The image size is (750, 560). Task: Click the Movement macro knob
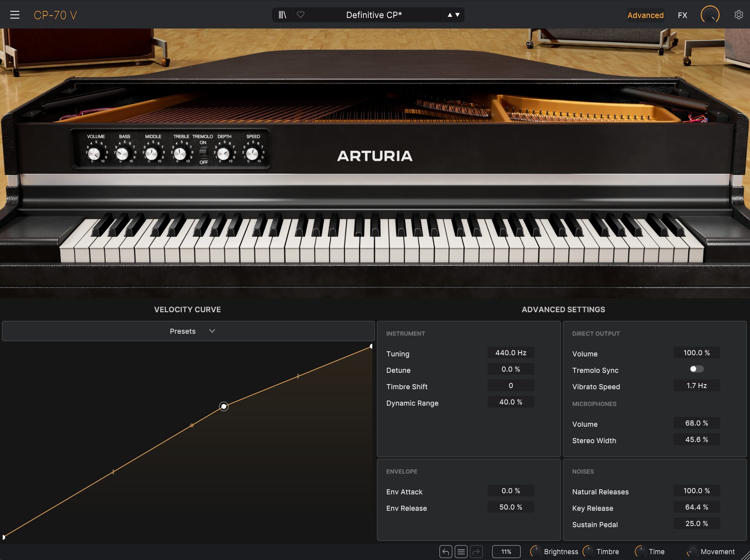692,551
